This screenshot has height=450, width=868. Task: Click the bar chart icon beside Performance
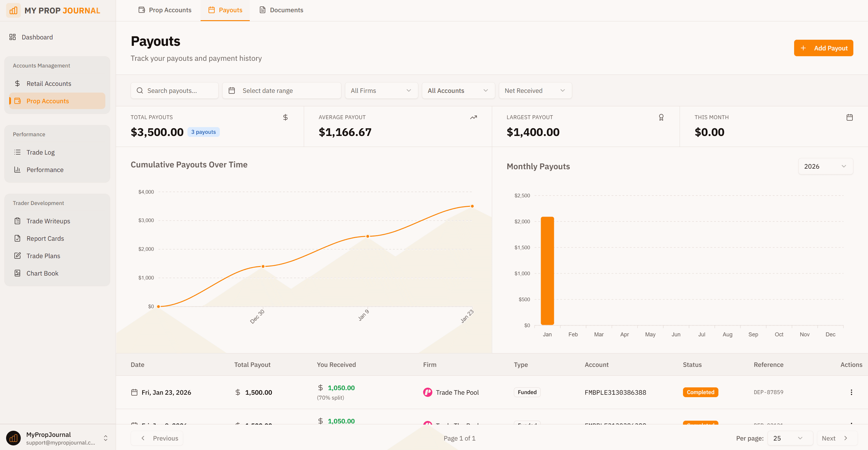click(x=17, y=170)
